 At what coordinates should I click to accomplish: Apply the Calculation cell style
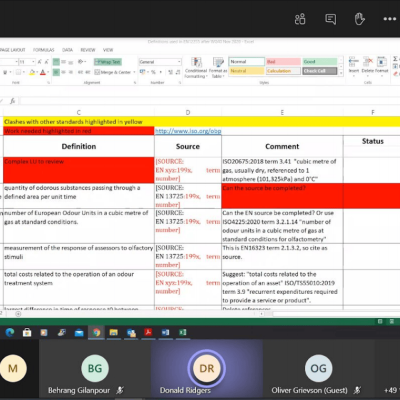pos(284,71)
